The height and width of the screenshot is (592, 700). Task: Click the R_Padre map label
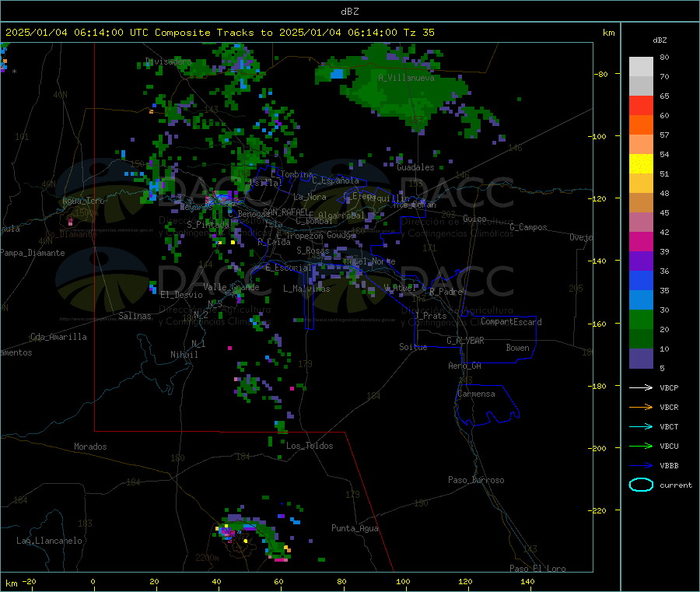(x=446, y=292)
